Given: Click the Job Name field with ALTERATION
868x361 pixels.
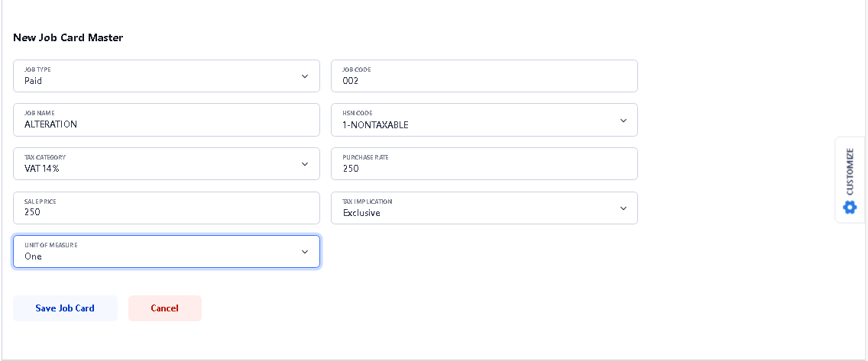Looking at the screenshot, I should pyautogui.click(x=166, y=124).
